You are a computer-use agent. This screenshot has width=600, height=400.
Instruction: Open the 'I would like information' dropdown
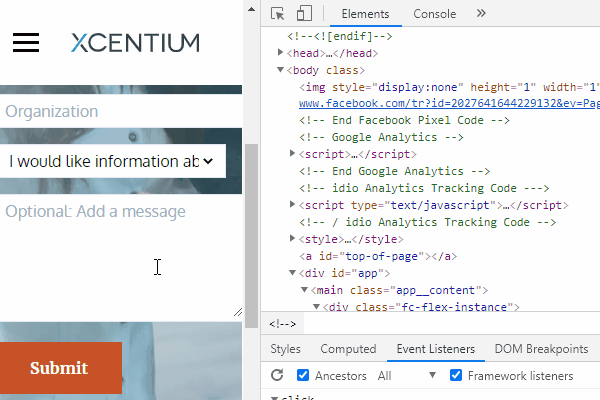pyautogui.click(x=113, y=161)
